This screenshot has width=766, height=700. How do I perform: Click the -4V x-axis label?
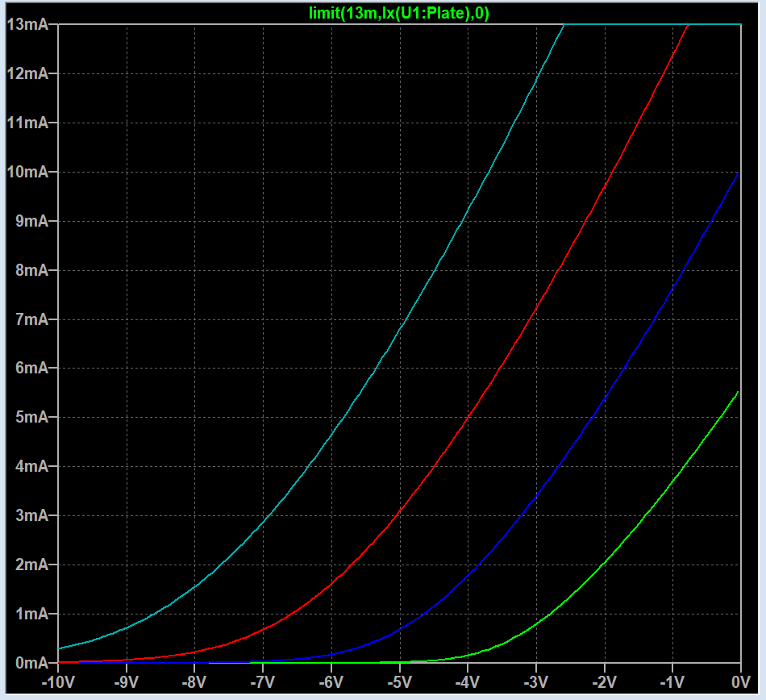click(x=468, y=682)
